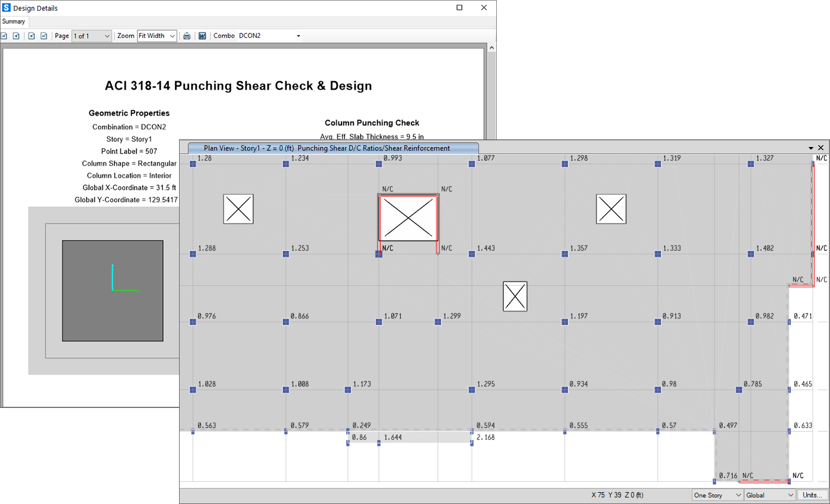Open the plan view window list arrow
830x504 pixels.
click(x=811, y=148)
